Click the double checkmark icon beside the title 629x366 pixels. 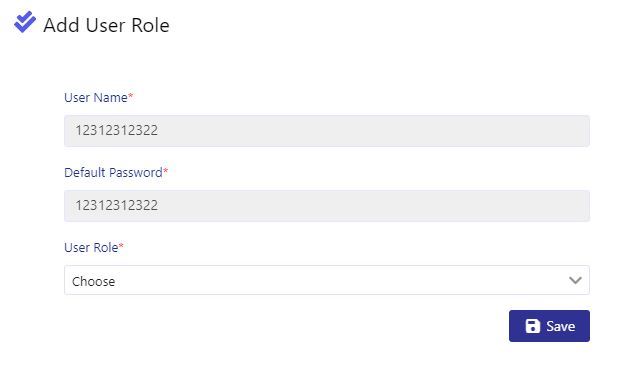pos(25,22)
